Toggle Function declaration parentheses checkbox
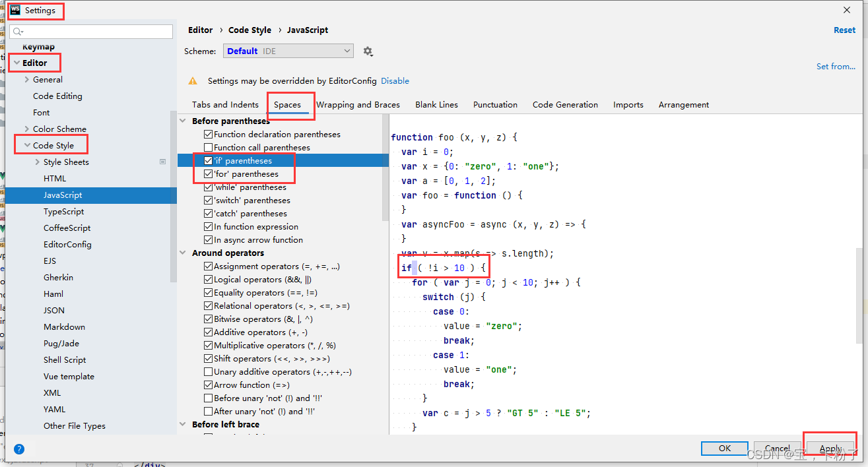Image resolution: width=868 pixels, height=467 pixels. pos(209,135)
